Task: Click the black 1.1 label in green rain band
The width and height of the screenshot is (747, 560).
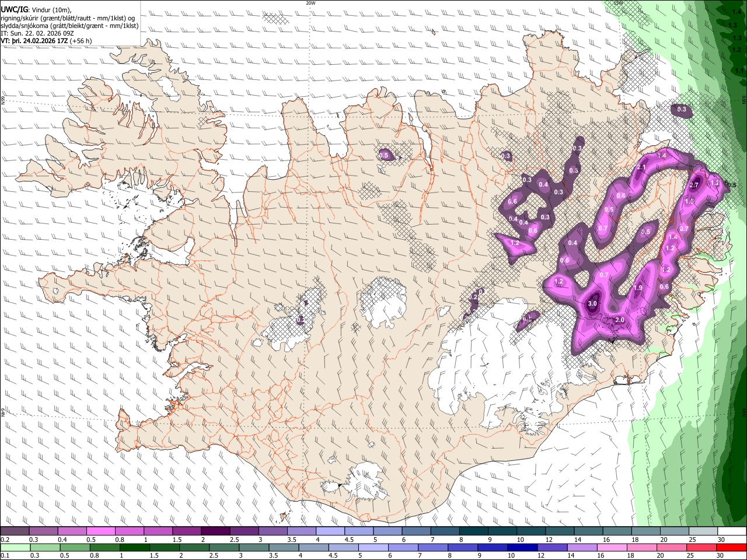Action: [739, 71]
